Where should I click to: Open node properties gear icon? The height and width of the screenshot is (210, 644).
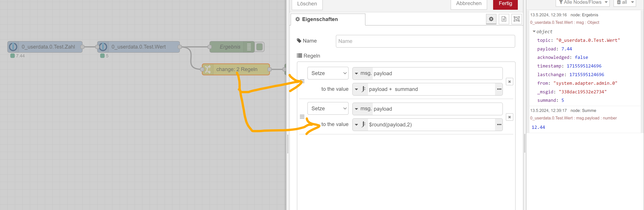point(491,19)
